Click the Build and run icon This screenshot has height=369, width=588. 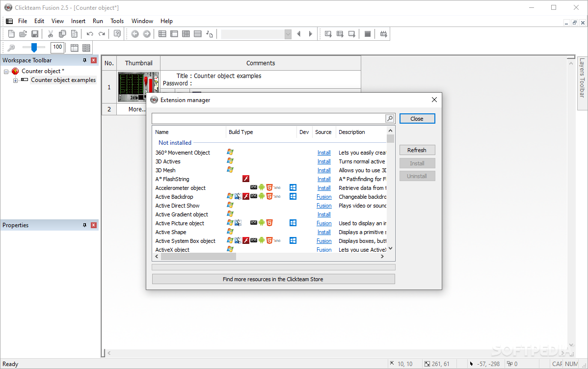tap(383, 34)
